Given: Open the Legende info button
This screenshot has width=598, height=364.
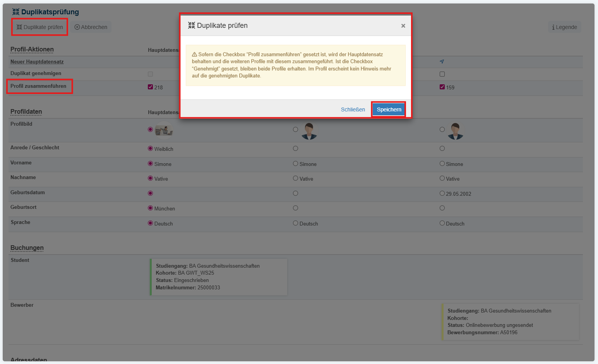Looking at the screenshot, I should coord(564,27).
